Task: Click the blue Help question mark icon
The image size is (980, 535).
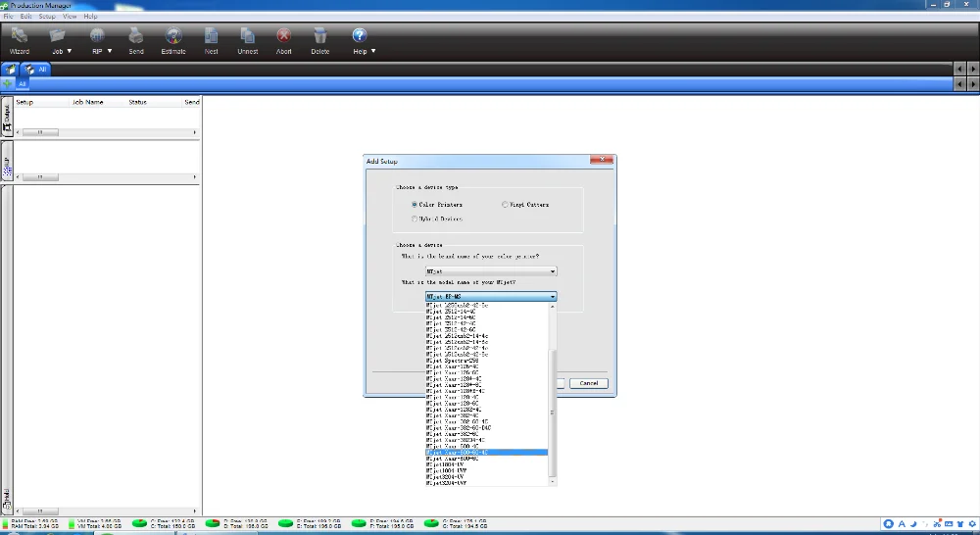Action: [359, 35]
